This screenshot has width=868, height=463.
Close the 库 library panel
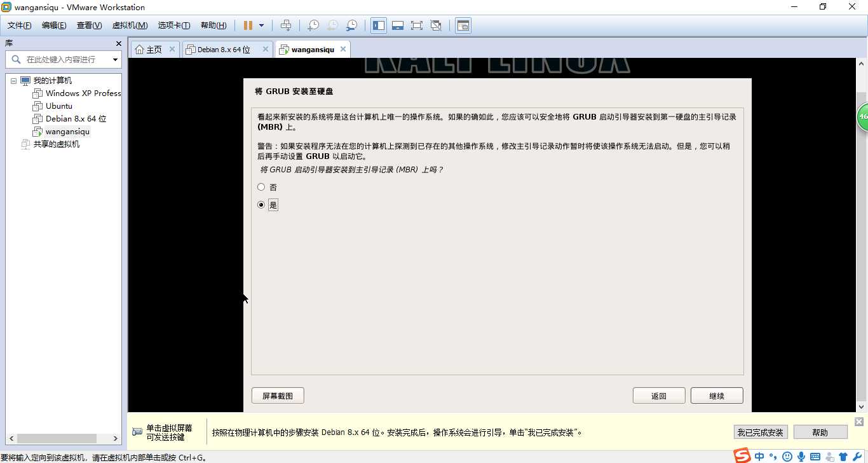coord(118,43)
